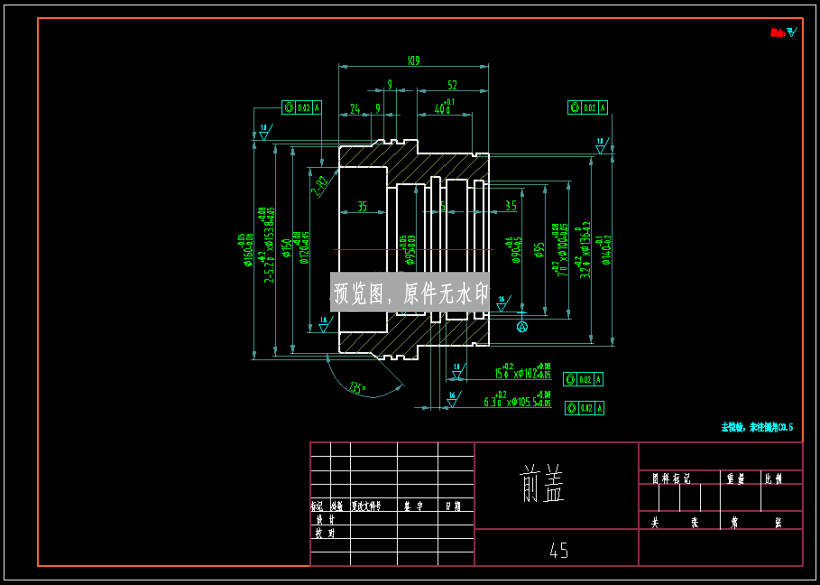Click the 52 horizontal dimension
Viewport: 820px width, 585px height.
click(452, 85)
